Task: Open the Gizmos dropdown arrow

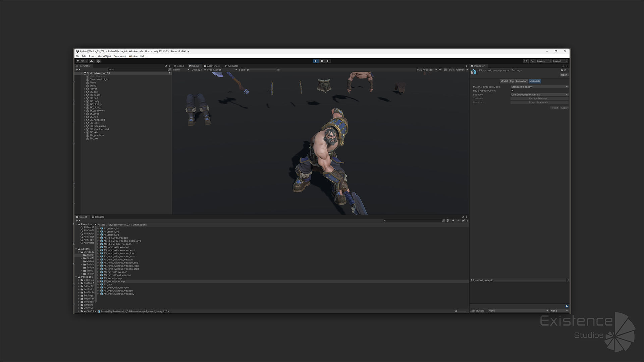Action: pos(467,70)
